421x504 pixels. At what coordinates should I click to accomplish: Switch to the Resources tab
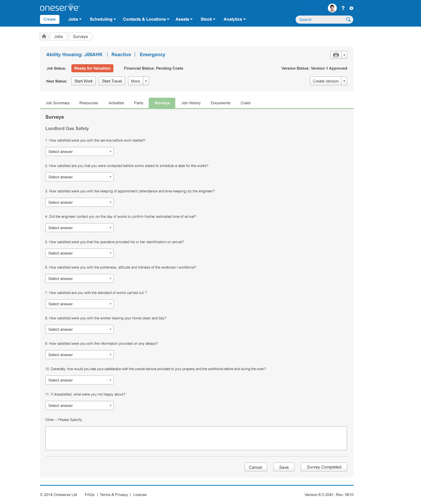(89, 103)
